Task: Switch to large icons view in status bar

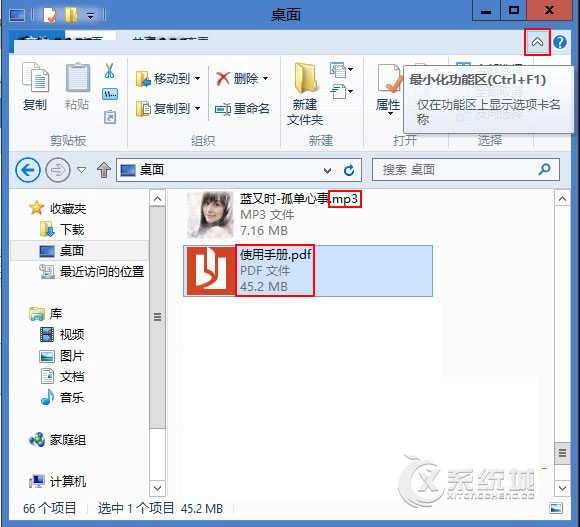Action: (x=556, y=509)
